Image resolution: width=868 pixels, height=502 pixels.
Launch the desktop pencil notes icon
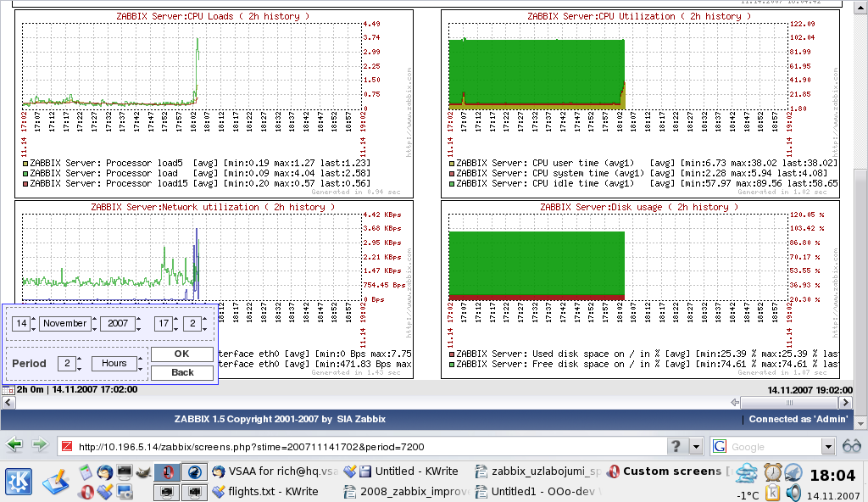coord(55,482)
